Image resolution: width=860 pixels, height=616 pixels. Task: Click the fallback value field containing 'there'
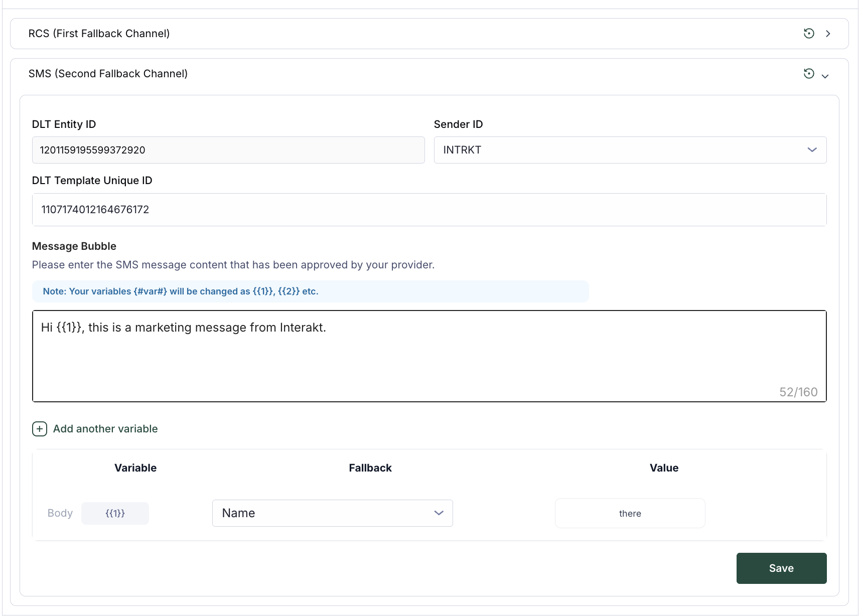click(630, 513)
